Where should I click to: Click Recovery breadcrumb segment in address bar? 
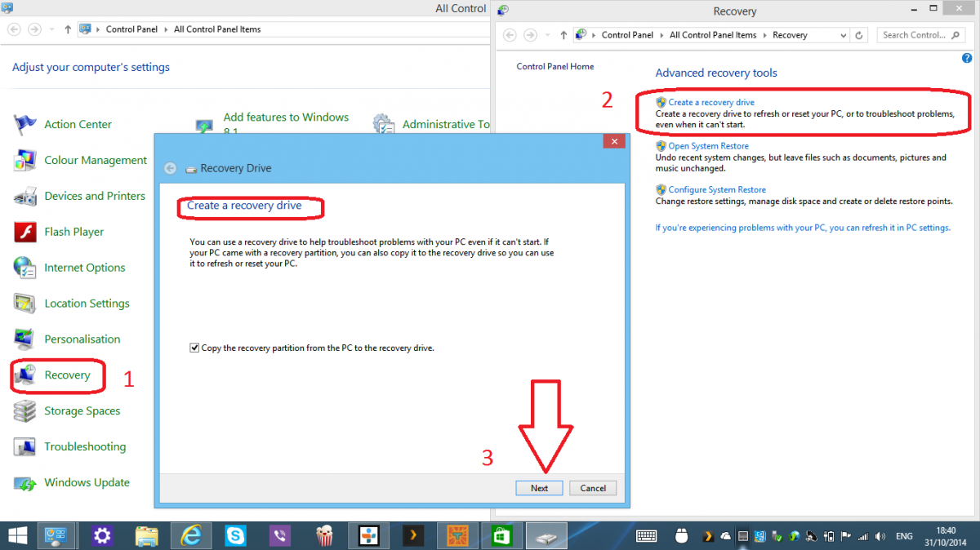[790, 35]
